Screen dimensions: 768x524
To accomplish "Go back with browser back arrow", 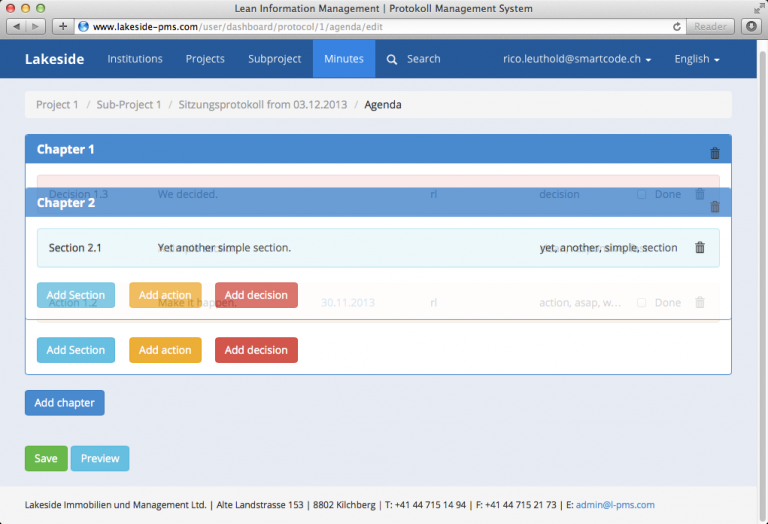I will 17,26.
